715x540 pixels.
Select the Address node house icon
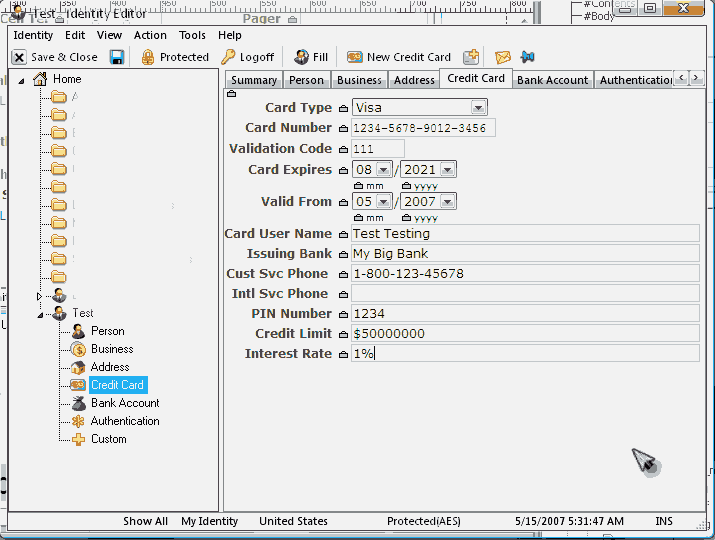click(78, 367)
